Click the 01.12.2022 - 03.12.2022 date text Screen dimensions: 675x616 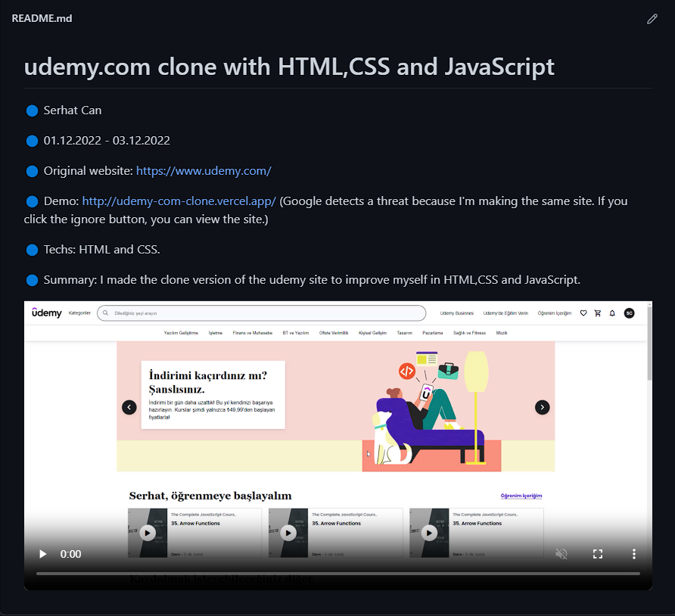(107, 141)
